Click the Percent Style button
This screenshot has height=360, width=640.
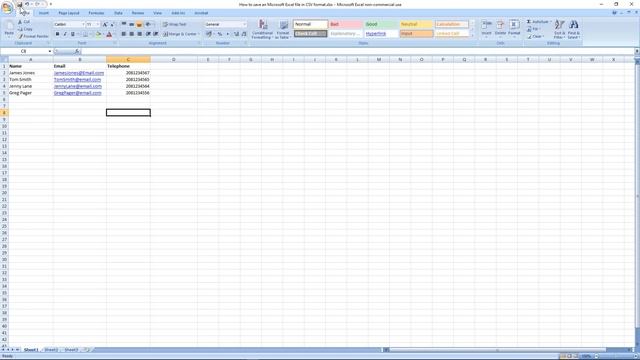pyautogui.click(x=220, y=34)
